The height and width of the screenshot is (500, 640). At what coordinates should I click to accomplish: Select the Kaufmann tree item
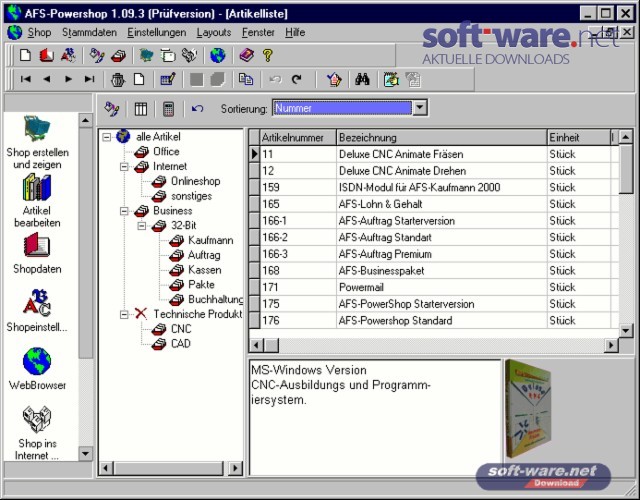tap(211, 240)
